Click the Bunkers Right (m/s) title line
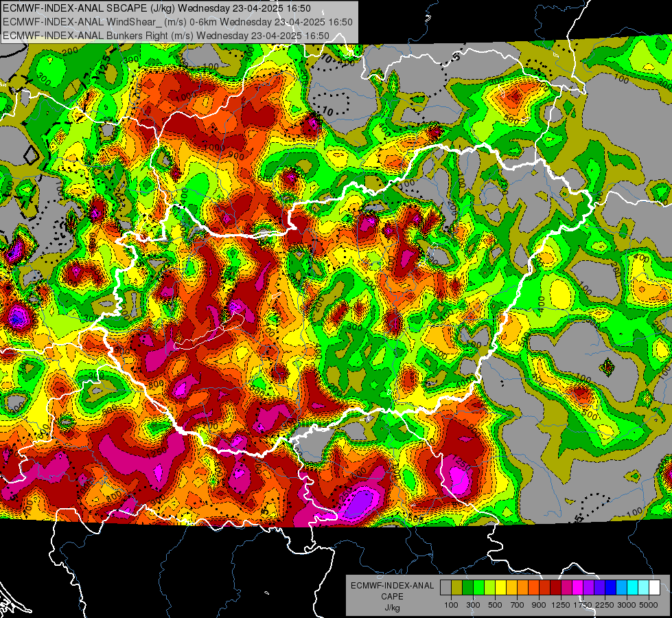 pos(166,36)
